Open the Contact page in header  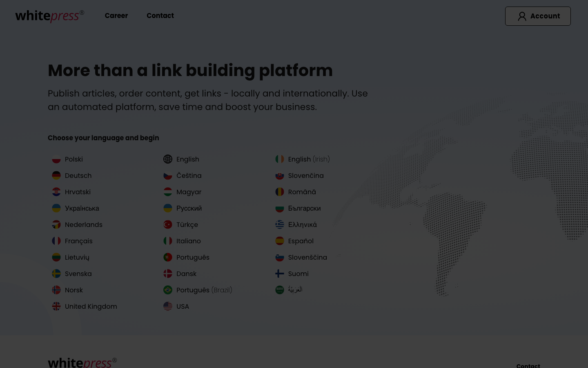160,16
